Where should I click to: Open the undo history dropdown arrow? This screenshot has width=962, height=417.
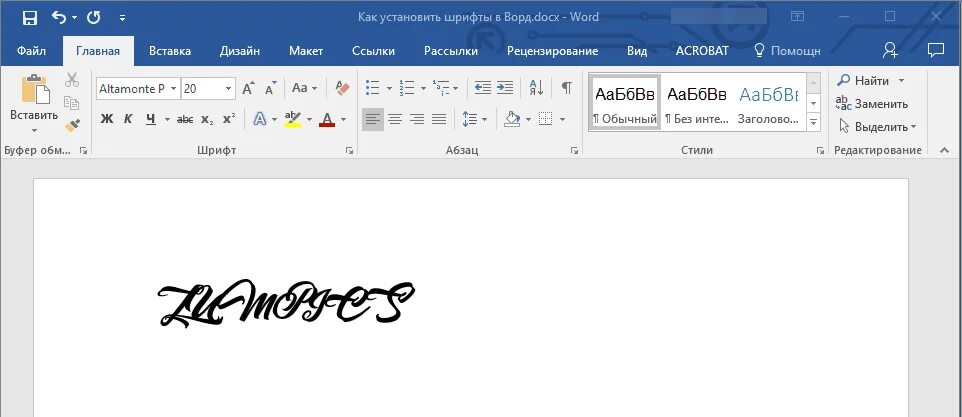[x=75, y=18]
